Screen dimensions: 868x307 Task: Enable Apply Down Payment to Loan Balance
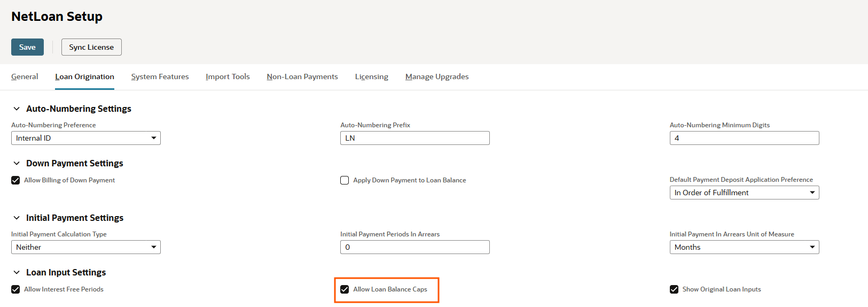345,180
